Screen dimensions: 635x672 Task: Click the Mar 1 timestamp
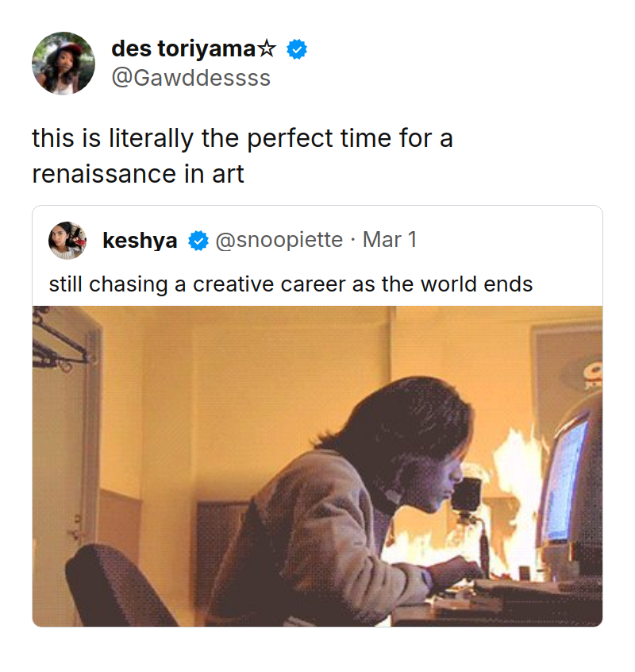point(390,241)
